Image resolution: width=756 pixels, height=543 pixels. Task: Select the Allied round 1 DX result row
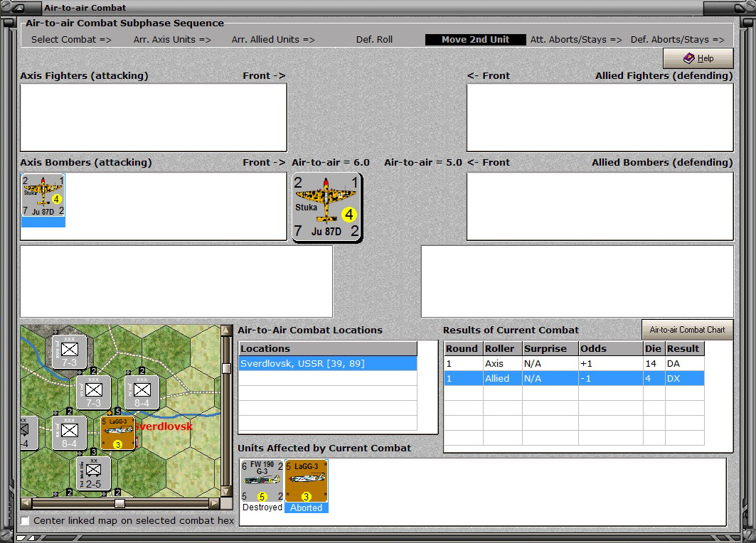coord(574,379)
